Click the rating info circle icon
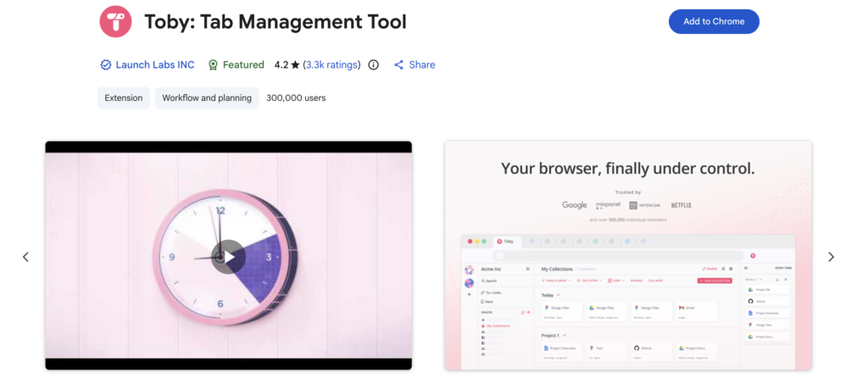Viewport: 868px width, 388px height. pos(374,64)
